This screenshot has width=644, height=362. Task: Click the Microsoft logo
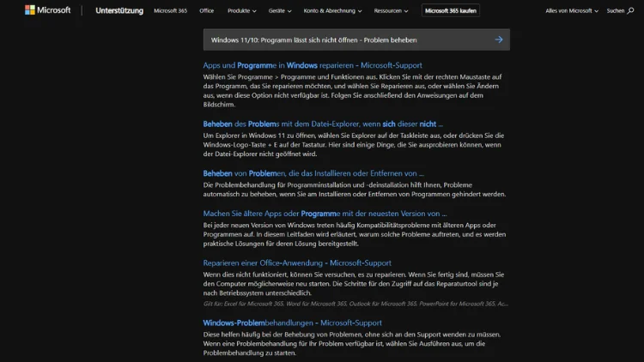[47, 10]
